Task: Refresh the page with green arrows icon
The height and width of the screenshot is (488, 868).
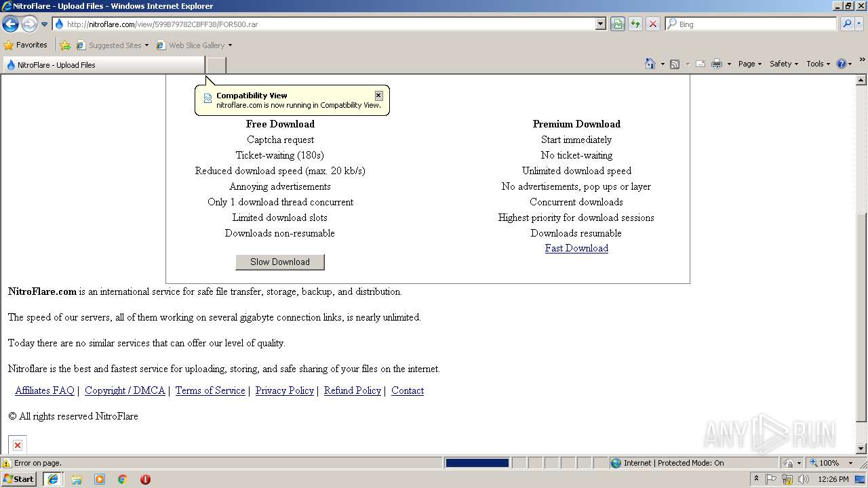Action: click(x=635, y=24)
